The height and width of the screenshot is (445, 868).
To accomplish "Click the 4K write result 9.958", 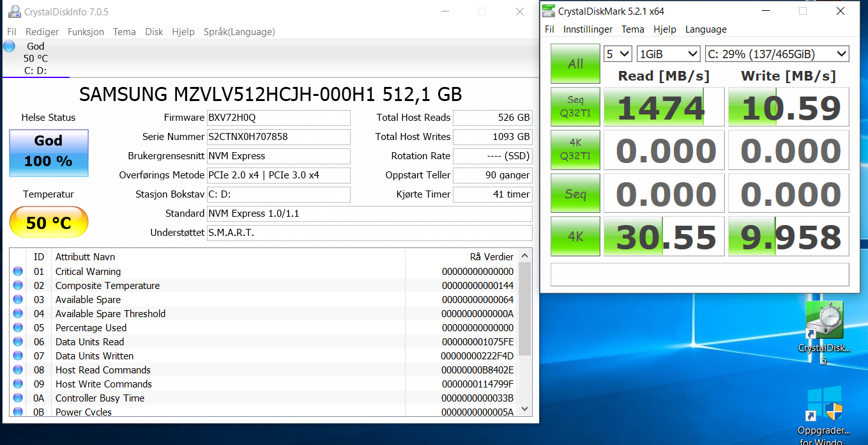I will click(x=789, y=236).
